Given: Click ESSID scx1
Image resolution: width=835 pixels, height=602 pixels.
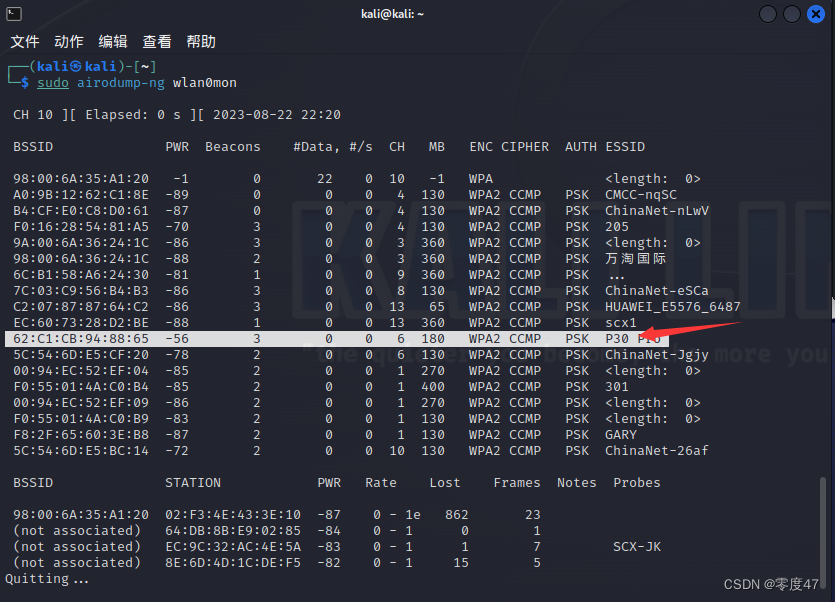Looking at the screenshot, I should click(x=620, y=322).
